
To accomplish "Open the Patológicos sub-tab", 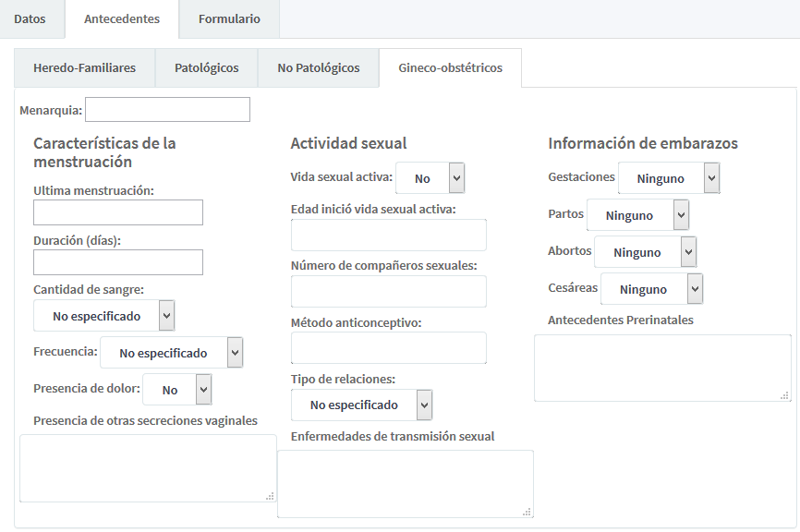I will [206, 67].
